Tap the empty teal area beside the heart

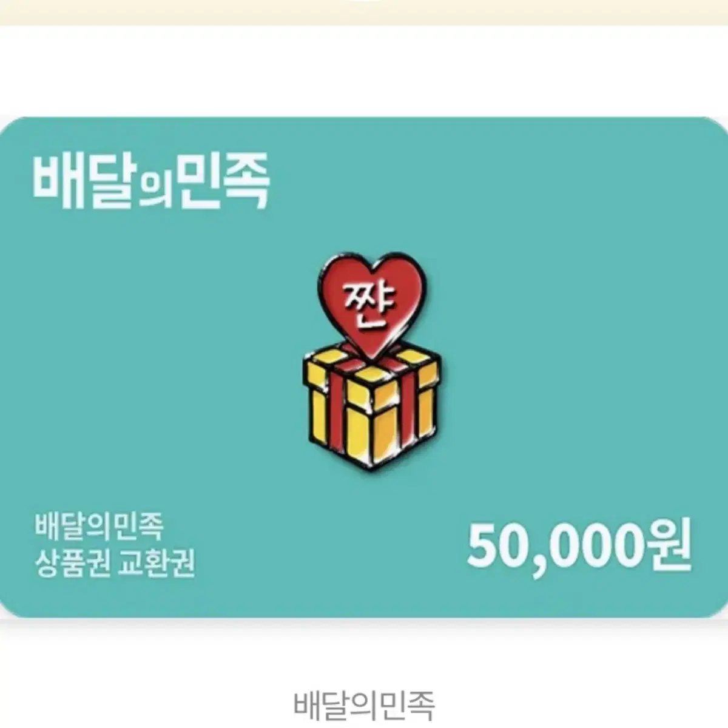pos(546,303)
